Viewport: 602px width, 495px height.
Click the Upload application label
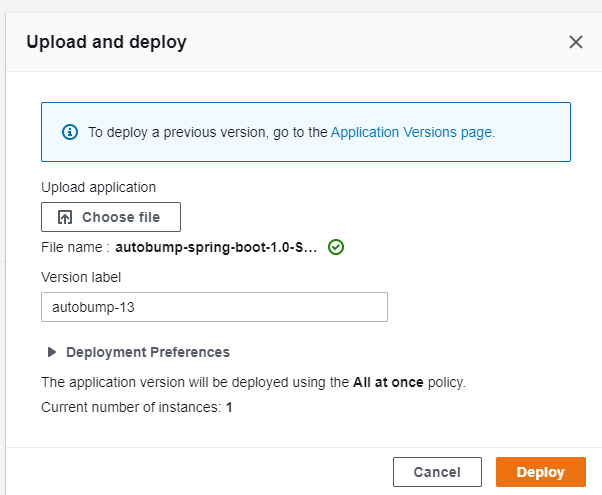98,187
